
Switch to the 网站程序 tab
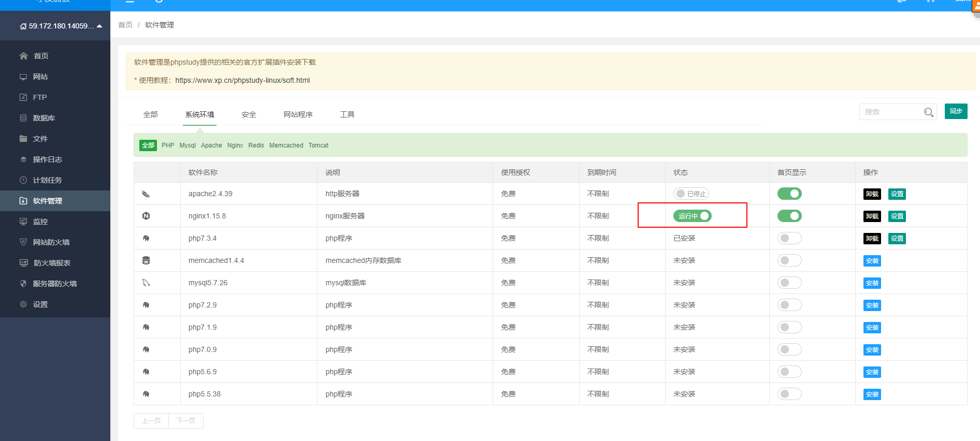point(298,114)
